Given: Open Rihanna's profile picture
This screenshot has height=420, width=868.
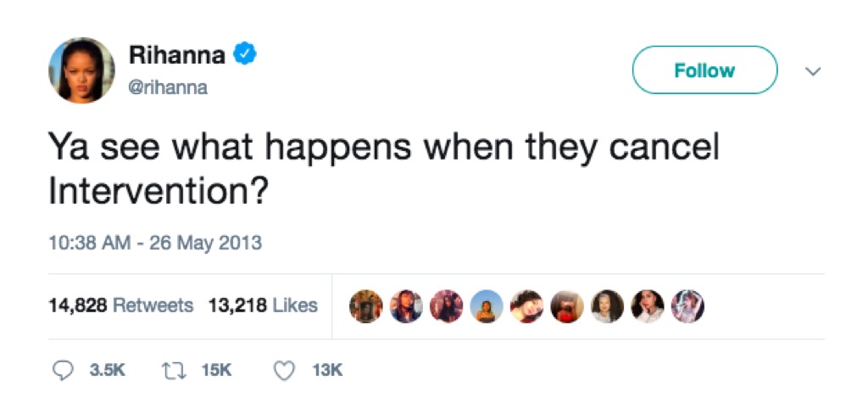Looking at the screenshot, I should [x=81, y=70].
